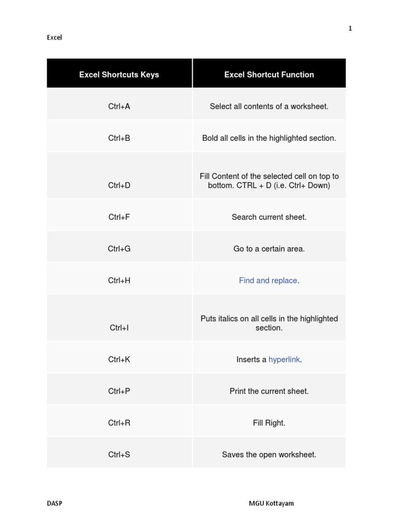Open the 'Find and replace' link
Image resolution: width=399 pixels, height=532 pixels.
click(268, 281)
